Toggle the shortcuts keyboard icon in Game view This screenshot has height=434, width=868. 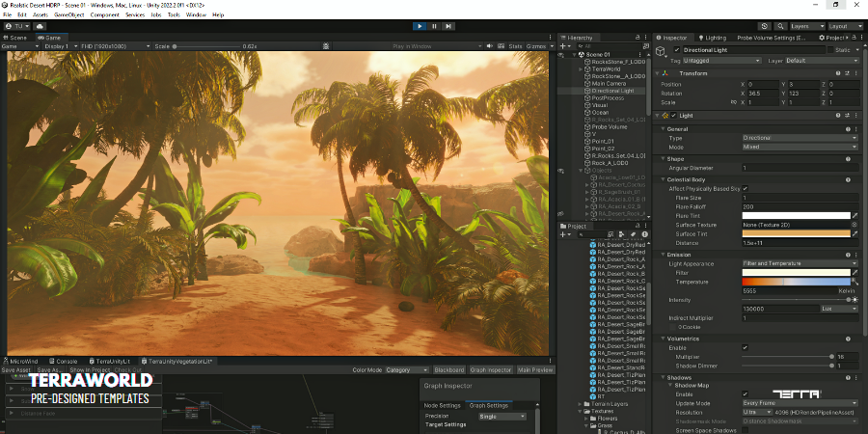[501, 46]
